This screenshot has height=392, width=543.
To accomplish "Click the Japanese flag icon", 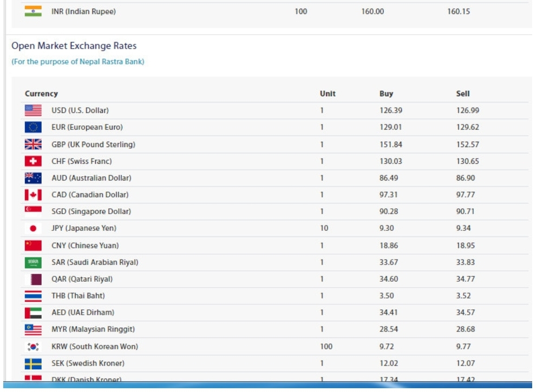I will click(x=33, y=228).
